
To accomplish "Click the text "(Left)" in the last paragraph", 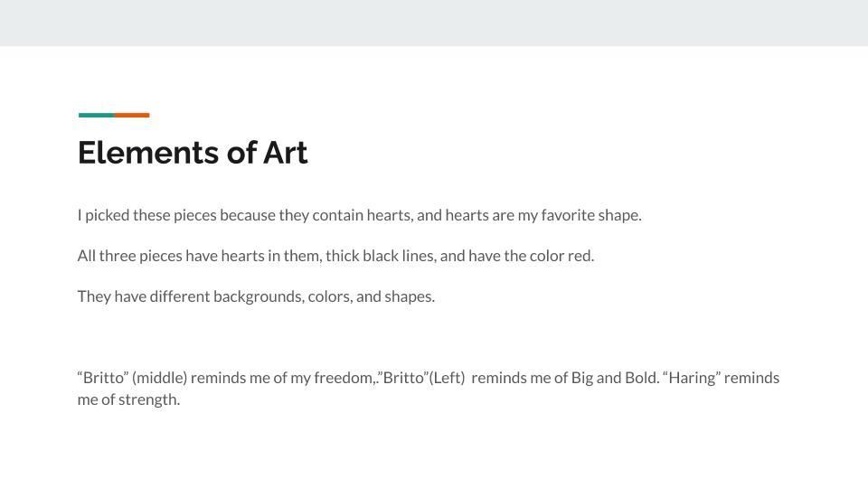I will (447, 378).
